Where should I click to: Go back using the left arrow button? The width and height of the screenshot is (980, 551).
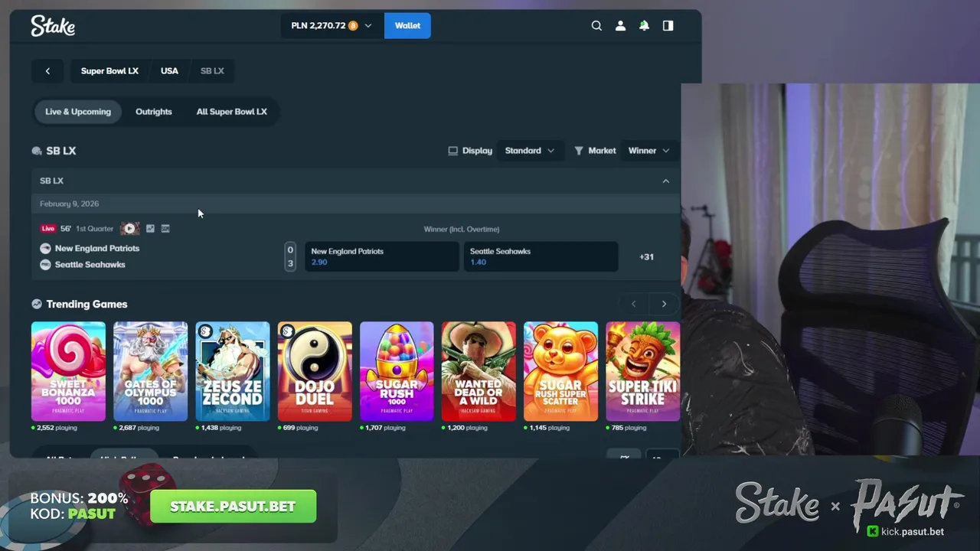[x=47, y=70]
